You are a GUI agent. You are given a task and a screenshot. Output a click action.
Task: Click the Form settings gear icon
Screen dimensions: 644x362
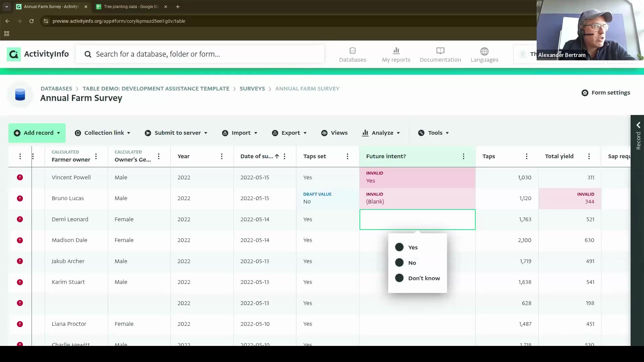585,93
